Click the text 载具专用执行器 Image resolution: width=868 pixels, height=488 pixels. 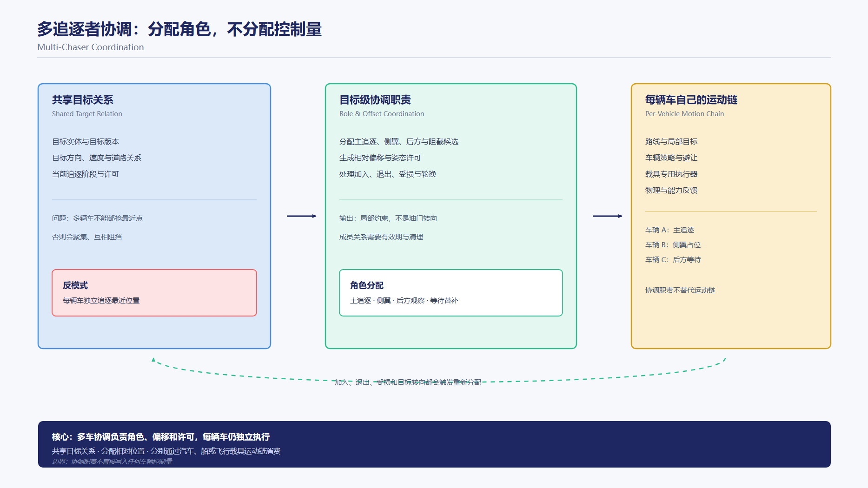671,174
